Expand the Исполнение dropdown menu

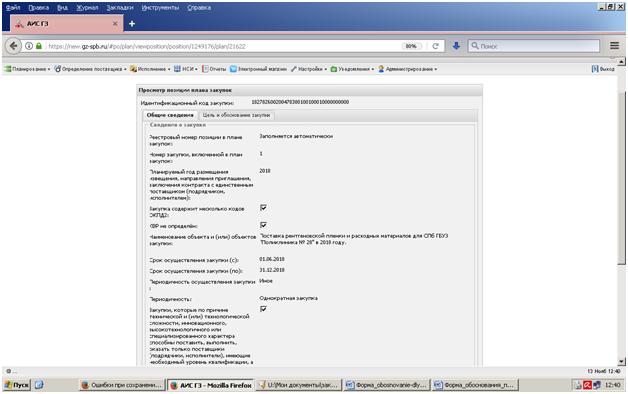[150, 69]
